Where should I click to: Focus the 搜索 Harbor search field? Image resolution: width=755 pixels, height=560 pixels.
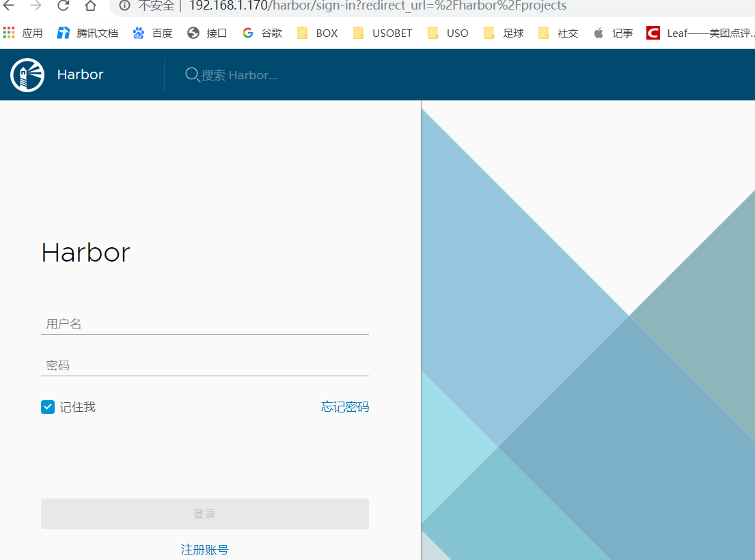[x=239, y=75]
